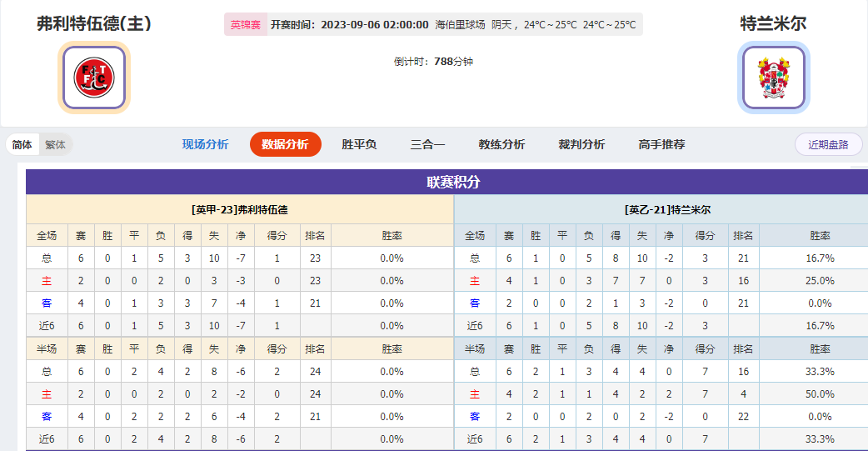This screenshot has width=868, height=451.
Task: Click 主 row label in Fleetwood half-time table
Action: [x=47, y=394]
